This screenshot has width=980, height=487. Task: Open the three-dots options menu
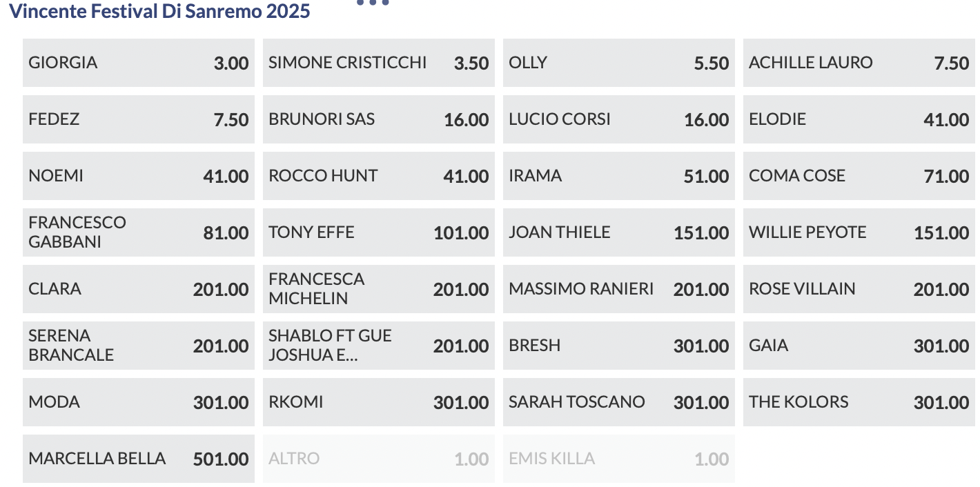373,3
